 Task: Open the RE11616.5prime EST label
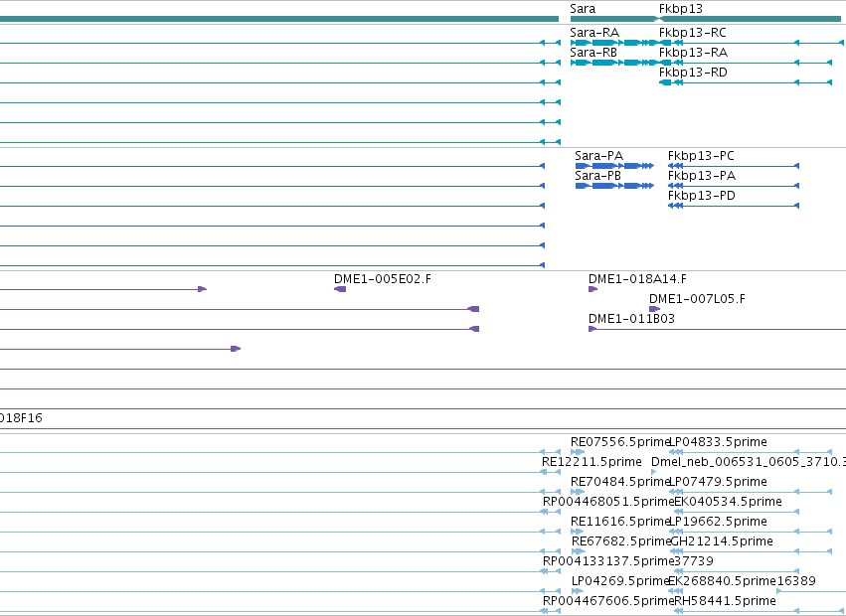click(x=620, y=522)
